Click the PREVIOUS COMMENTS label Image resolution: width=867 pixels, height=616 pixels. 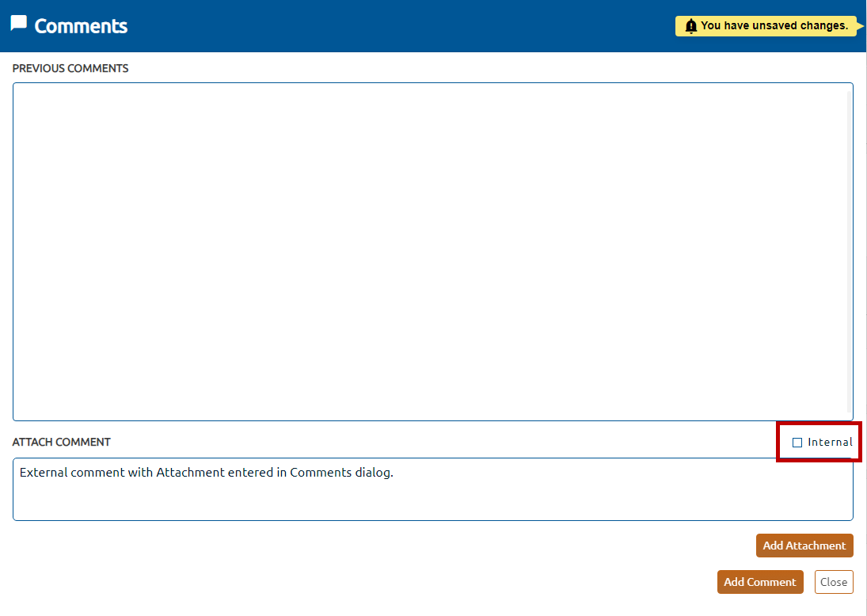point(70,69)
